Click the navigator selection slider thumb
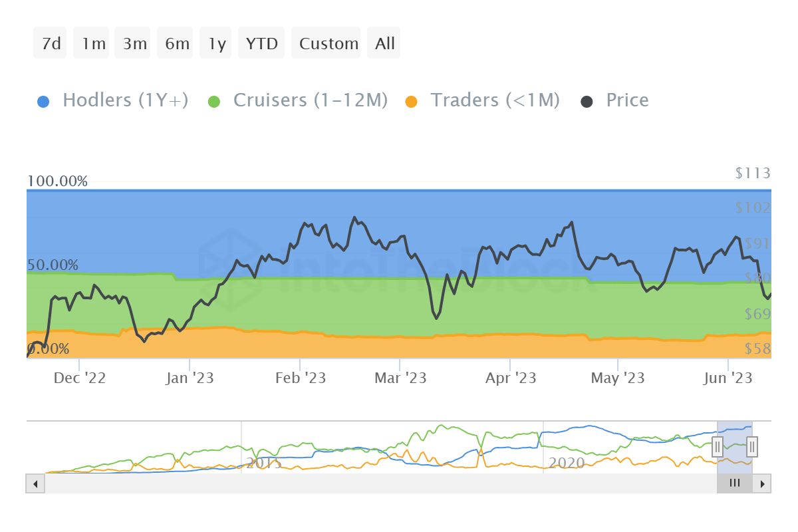Viewport: 798px width, 532px height. coord(734,483)
